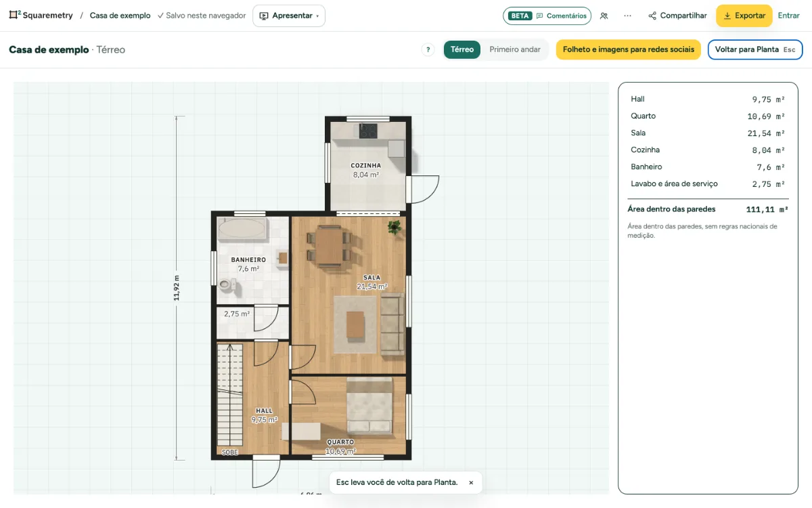The height and width of the screenshot is (508, 812).
Task: Select the dining table in the Sala
Action: (x=330, y=247)
